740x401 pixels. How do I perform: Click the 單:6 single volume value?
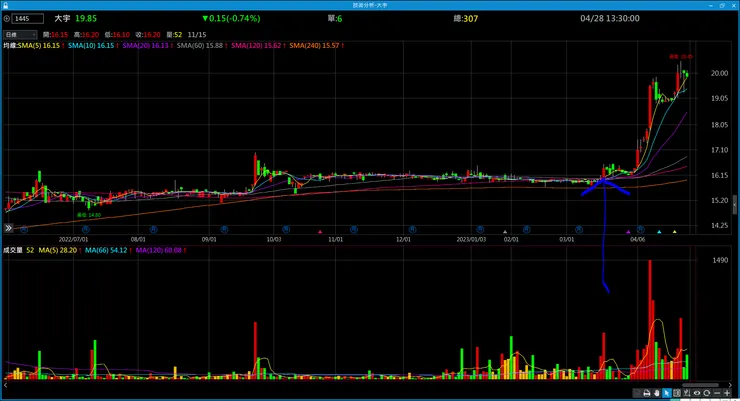335,19
